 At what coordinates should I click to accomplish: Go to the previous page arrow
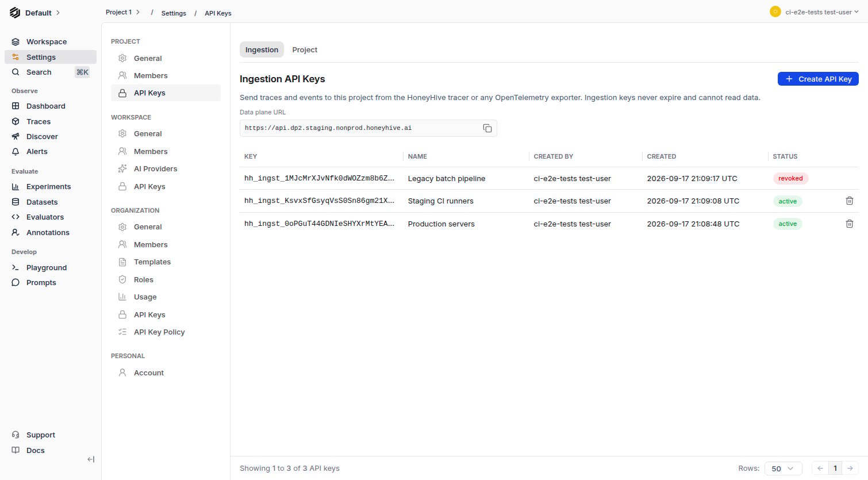point(820,469)
